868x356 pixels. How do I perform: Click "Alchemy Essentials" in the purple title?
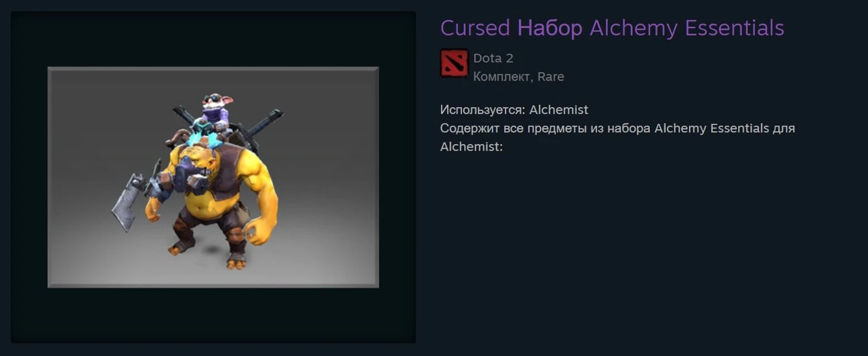point(687,28)
